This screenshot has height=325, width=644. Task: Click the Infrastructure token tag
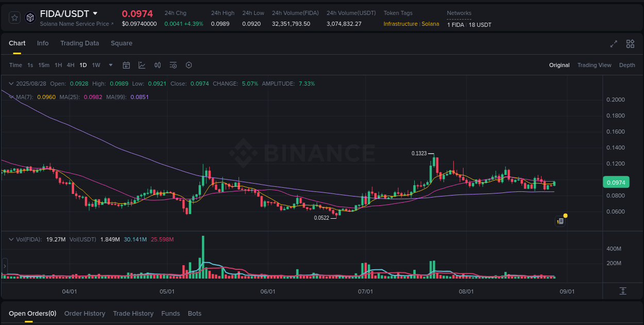coord(400,24)
